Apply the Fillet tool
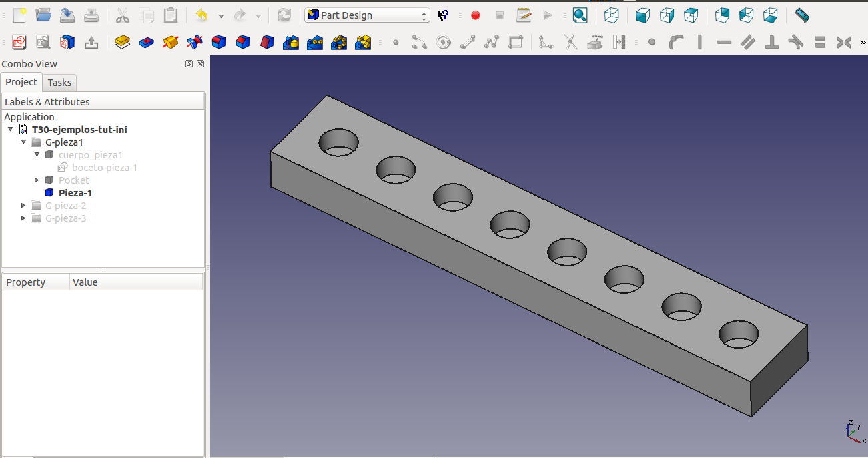 point(219,43)
